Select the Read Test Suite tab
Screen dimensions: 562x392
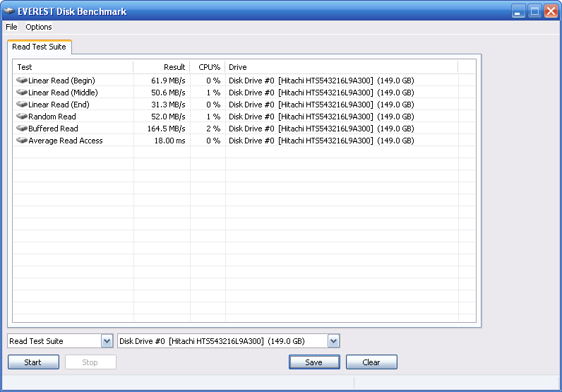click(x=39, y=47)
